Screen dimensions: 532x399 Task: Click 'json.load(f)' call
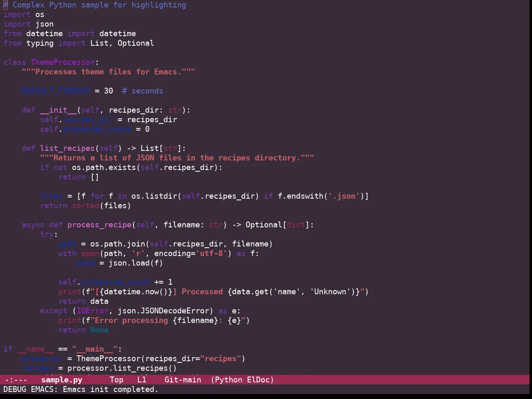point(136,263)
